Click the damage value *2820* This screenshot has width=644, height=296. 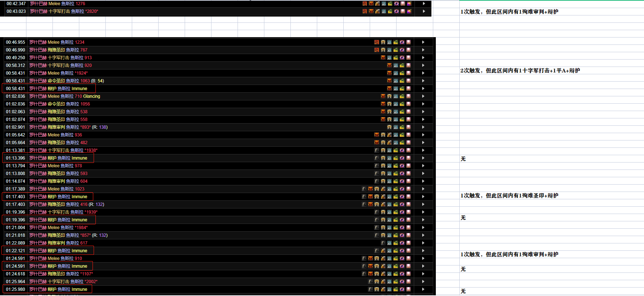[x=92, y=11]
